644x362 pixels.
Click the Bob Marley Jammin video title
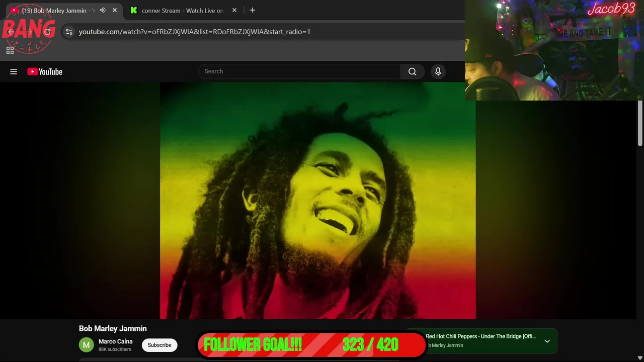113,328
